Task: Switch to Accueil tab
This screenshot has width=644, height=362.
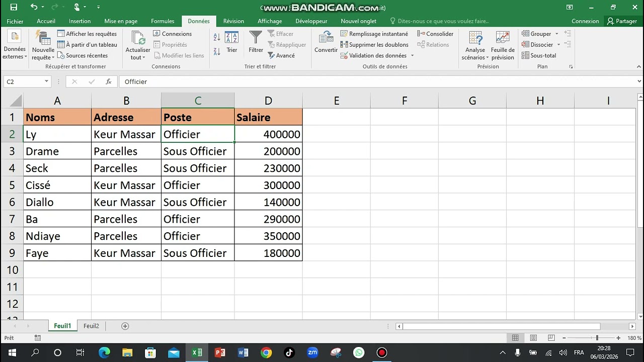Action: (46, 21)
